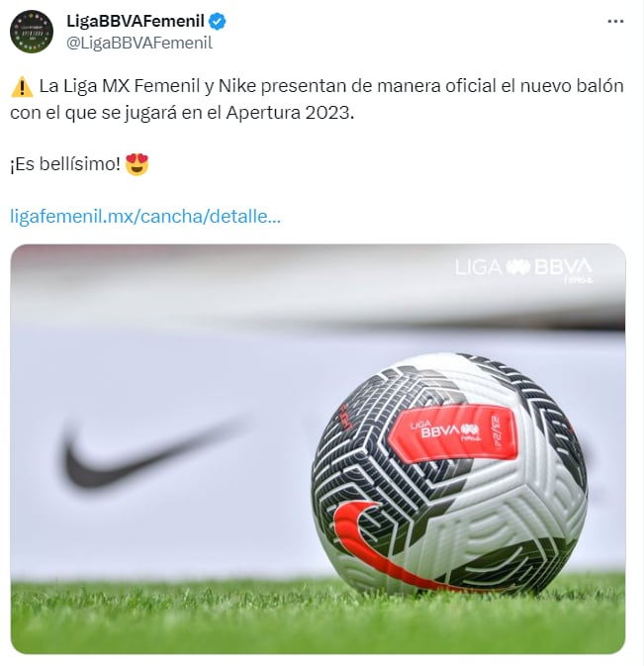Open the soccer ball photo

click(x=318, y=448)
